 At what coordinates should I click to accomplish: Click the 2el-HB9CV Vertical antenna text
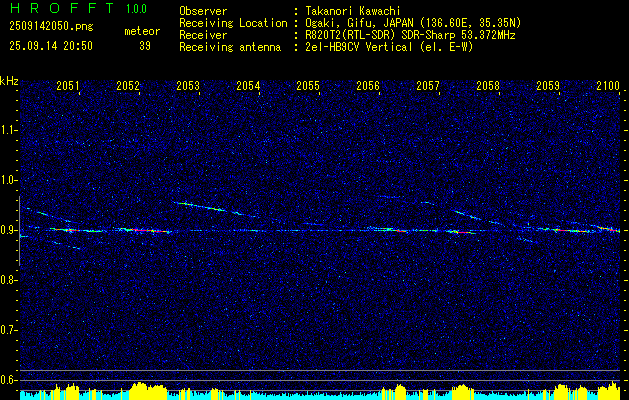point(389,47)
